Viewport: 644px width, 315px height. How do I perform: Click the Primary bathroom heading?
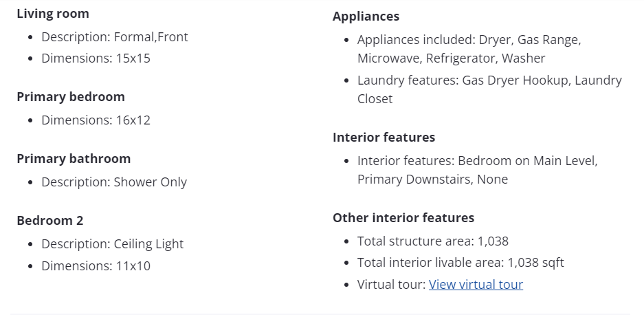tap(74, 159)
